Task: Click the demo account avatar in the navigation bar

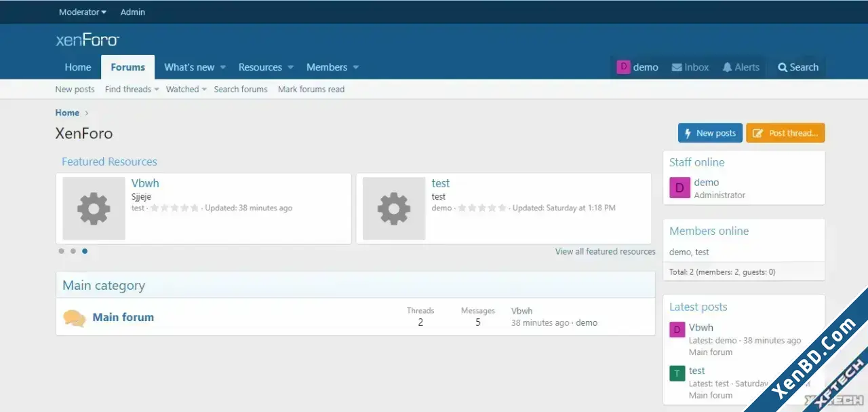Action: coord(623,67)
